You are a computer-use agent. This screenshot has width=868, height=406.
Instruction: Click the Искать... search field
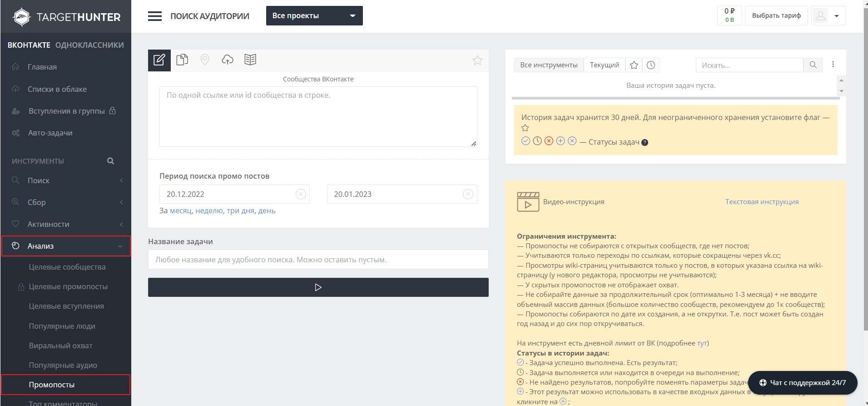click(749, 65)
